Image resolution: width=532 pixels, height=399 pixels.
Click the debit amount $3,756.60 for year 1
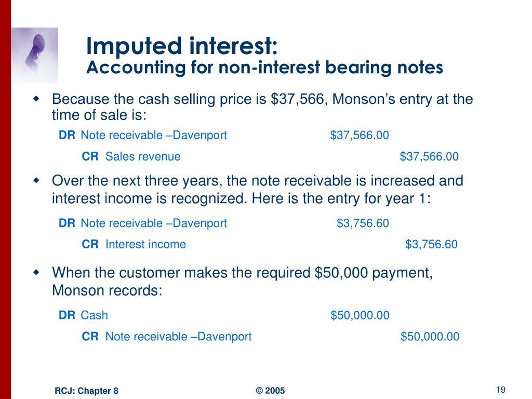pos(363,223)
